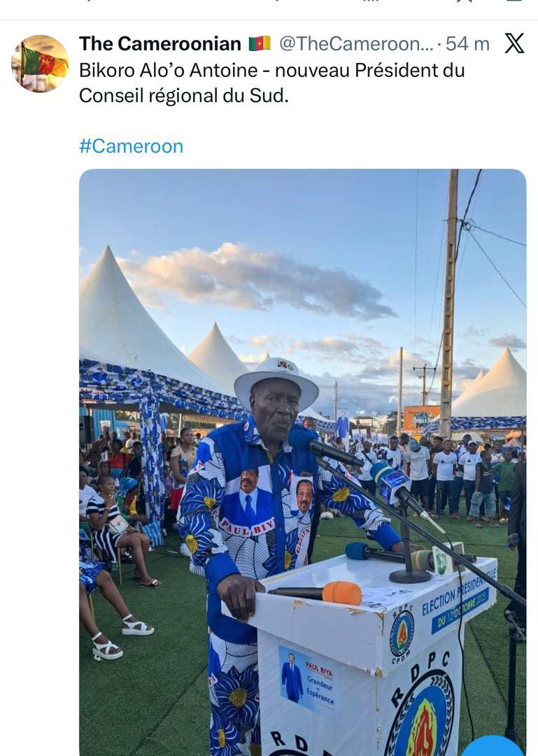Tap the Cameroon flag emoji after name

[260, 44]
